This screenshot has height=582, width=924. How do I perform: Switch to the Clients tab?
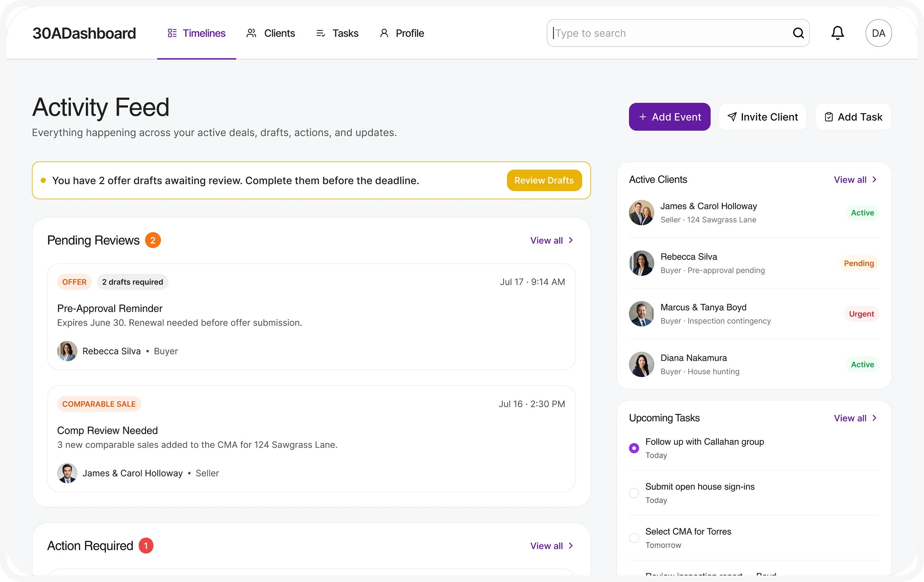pos(271,33)
